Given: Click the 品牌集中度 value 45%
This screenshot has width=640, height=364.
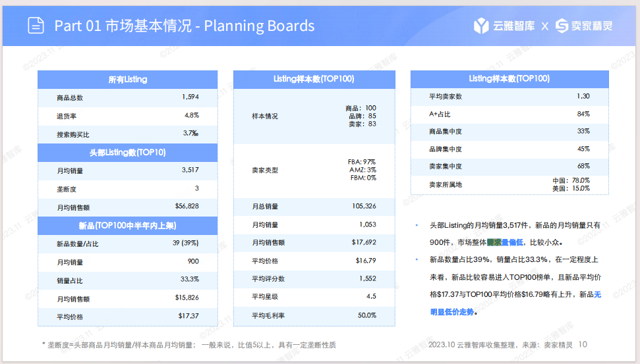Looking at the screenshot, I should pos(584,149).
